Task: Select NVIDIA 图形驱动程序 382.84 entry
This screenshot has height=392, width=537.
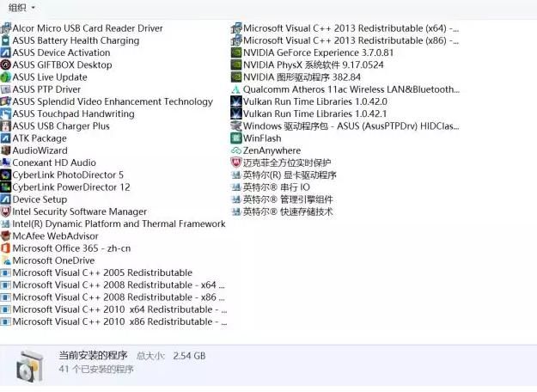Action: pyautogui.click(x=296, y=77)
